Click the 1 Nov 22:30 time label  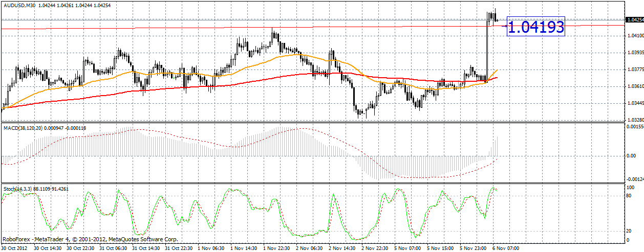click(x=276, y=248)
